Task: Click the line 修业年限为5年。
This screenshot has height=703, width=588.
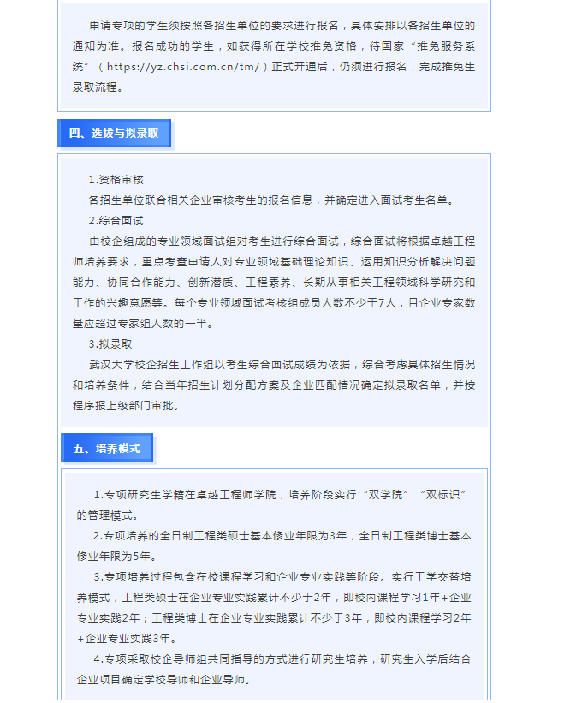Action: 118,557
